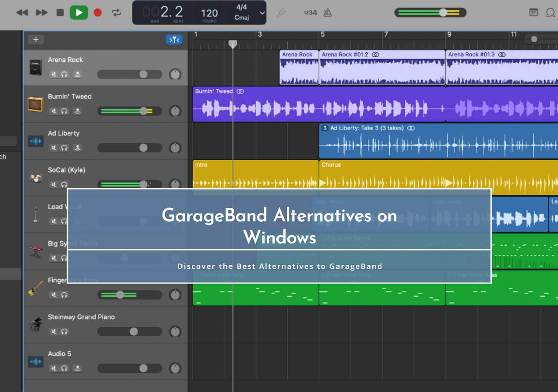The width and height of the screenshot is (558, 392).
Task: Mute the Burnin' Tweed track
Action: 54,111
